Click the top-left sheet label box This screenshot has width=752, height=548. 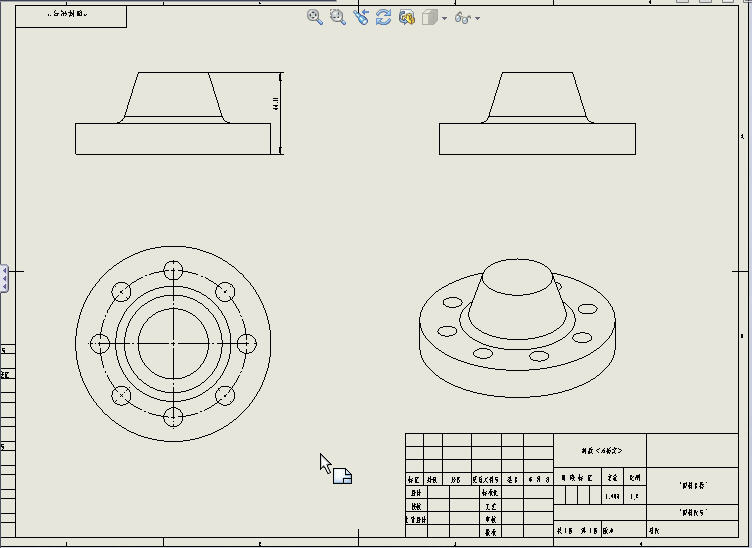pyautogui.click(x=71, y=16)
